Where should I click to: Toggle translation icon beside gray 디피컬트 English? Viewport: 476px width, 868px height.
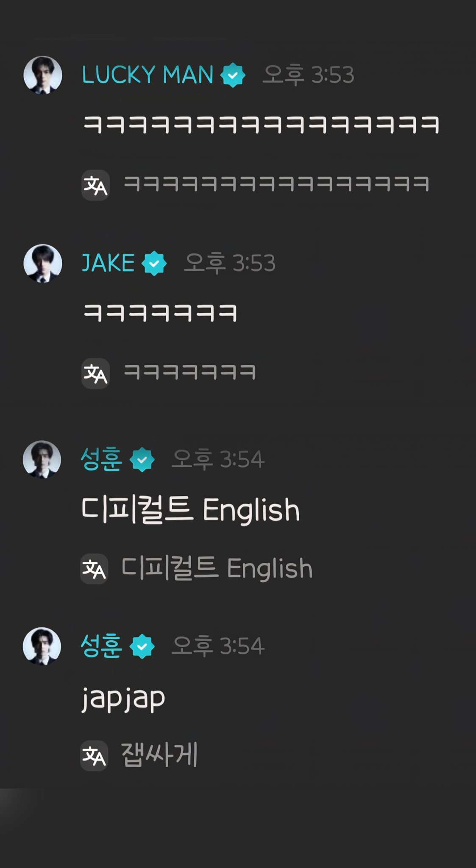click(x=94, y=569)
